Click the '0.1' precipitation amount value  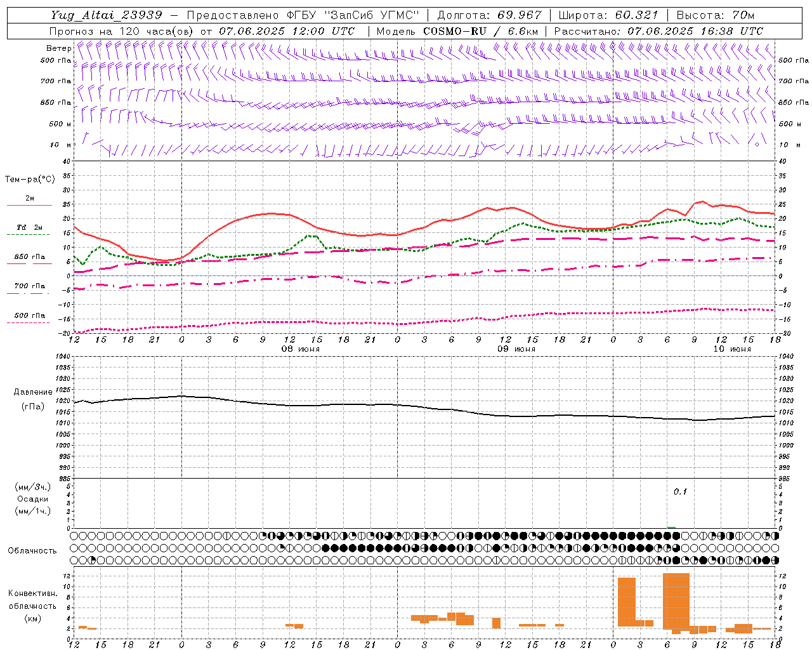(x=680, y=492)
